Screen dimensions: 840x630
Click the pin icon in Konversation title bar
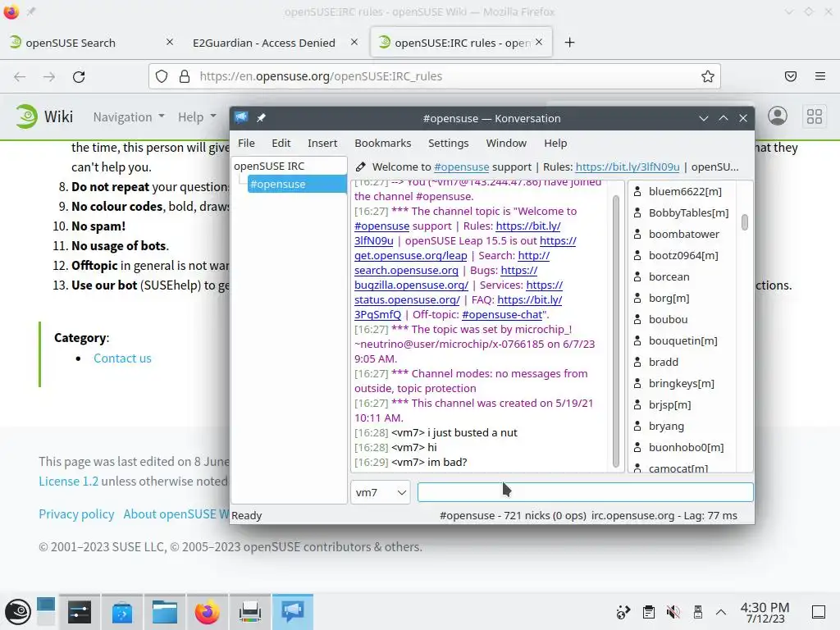261,118
